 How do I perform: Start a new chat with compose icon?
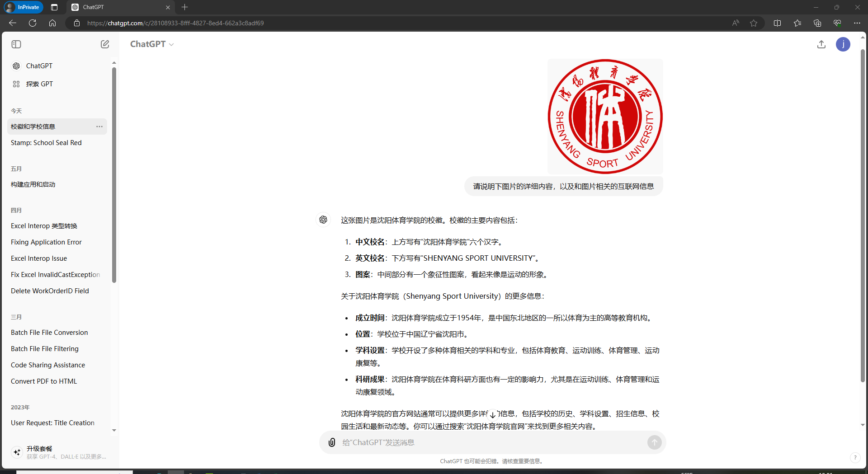[105, 44]
